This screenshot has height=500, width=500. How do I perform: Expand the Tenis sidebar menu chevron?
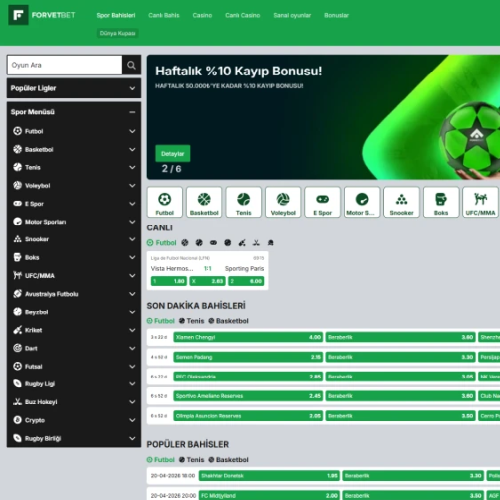[x=132, y=167]
